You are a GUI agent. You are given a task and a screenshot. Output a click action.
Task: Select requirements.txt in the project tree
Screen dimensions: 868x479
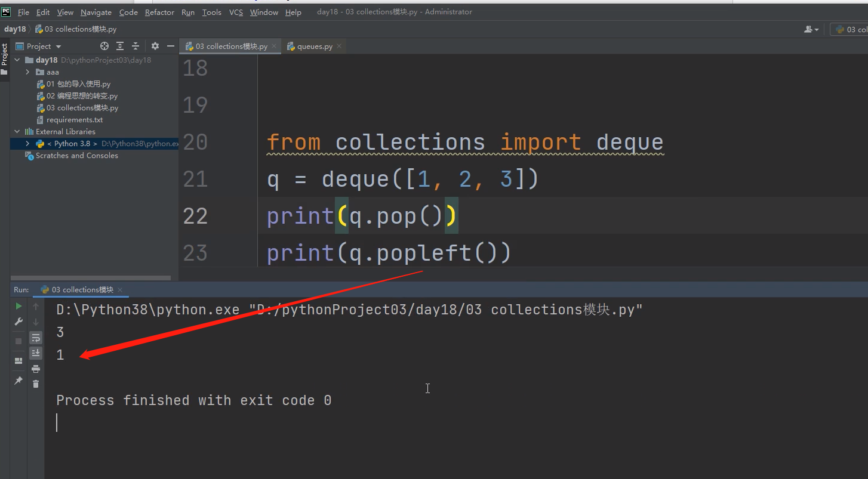tap(75, 120)
